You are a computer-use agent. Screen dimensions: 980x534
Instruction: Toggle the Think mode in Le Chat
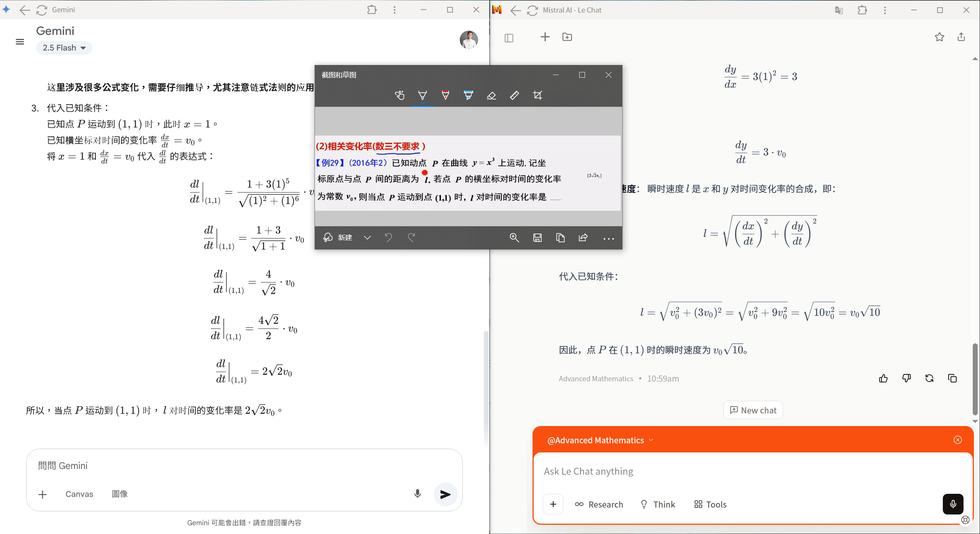(x=658, y=505)
